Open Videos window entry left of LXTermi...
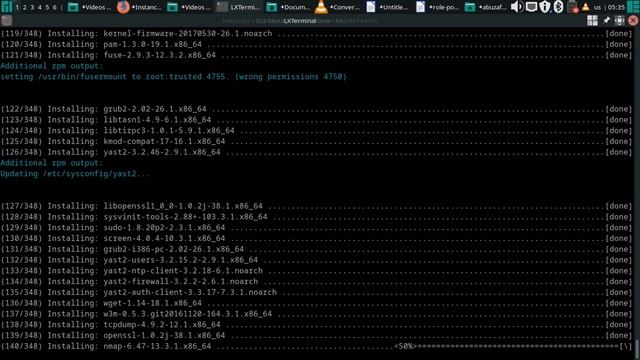Viewport: 640px width, 360px height. point(189,7)
